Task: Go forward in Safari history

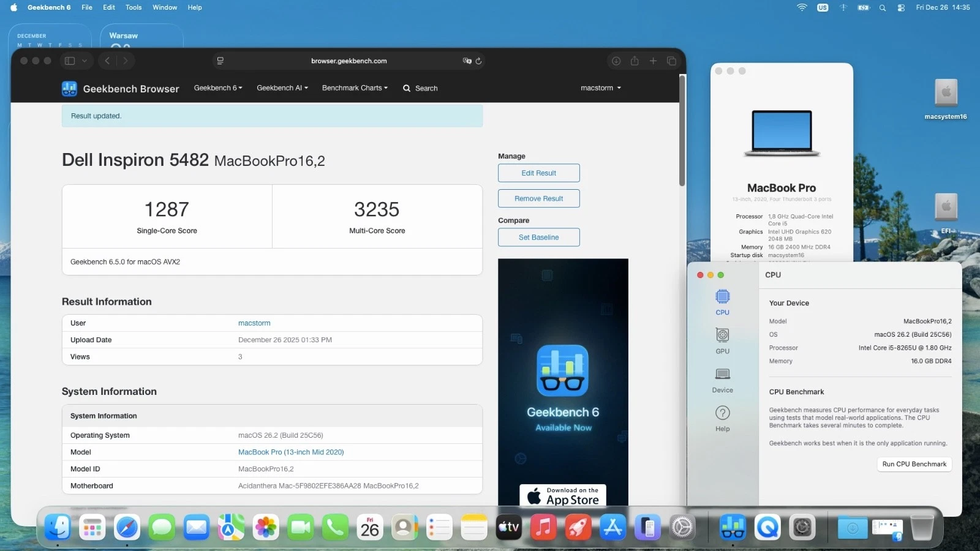Action: click(126, 61)
